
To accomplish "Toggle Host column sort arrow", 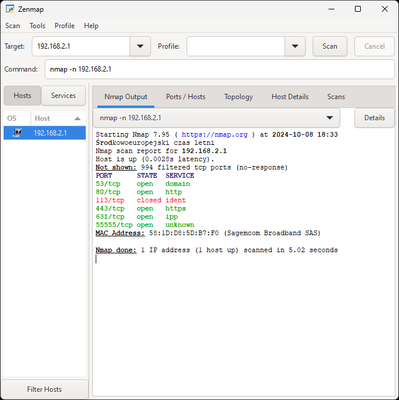I will coord(77,118).
